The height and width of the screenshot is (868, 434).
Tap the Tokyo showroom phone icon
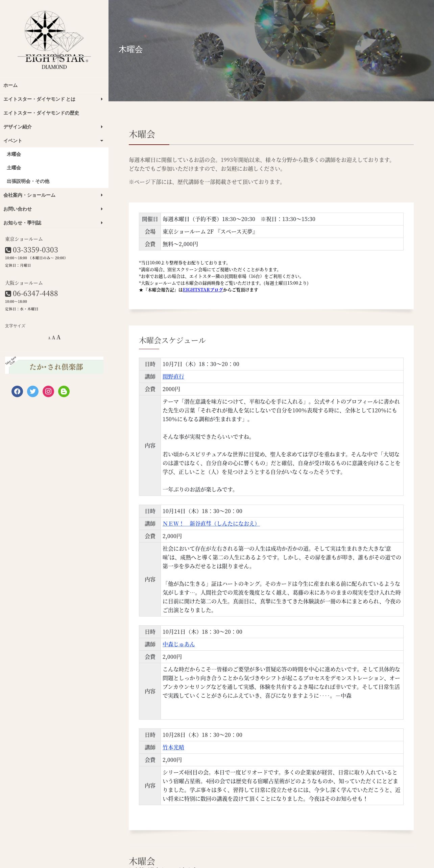8,250
